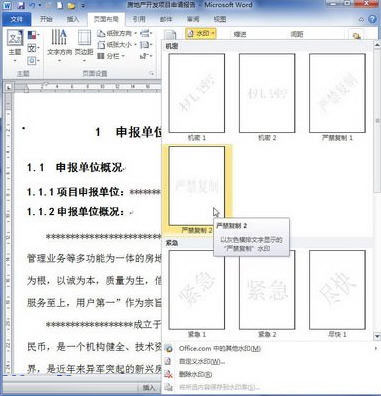Switch to the 视图 (View) tab
Viewport: 381px width, 396px height.
tap(220, 19)
